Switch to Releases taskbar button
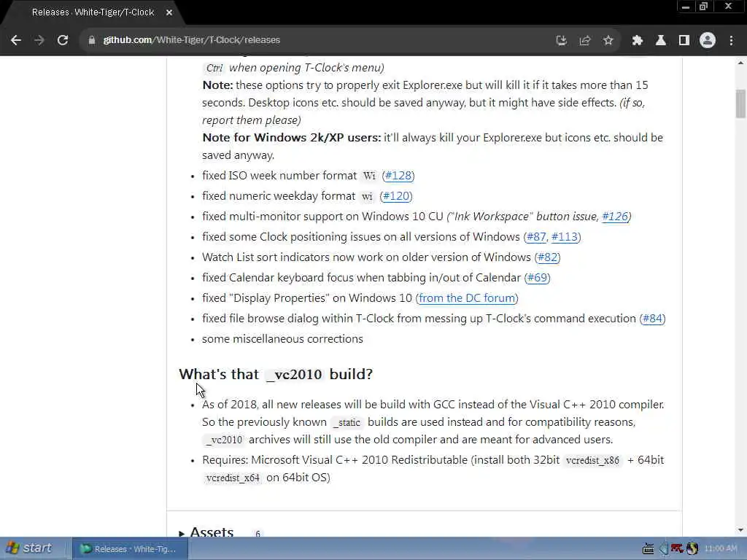 click(130, 549)
